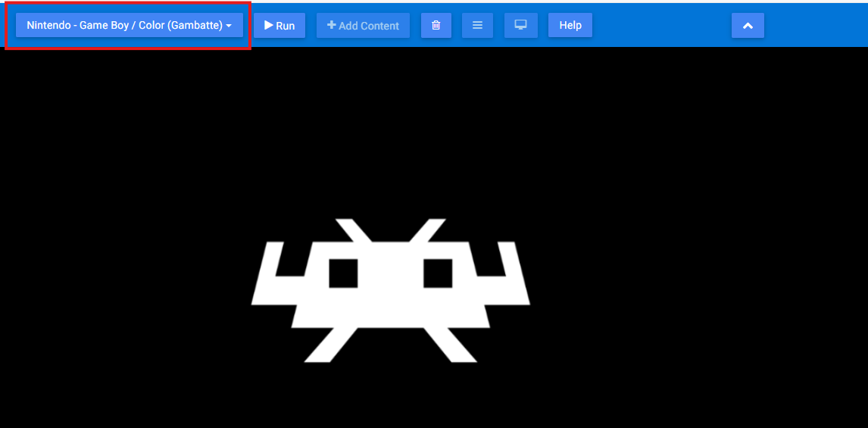This screenshot has height=428, width=868.
Task: Collapse the toolbar with the up chevron
Action: pyautogui.click(x=748, y=26)
